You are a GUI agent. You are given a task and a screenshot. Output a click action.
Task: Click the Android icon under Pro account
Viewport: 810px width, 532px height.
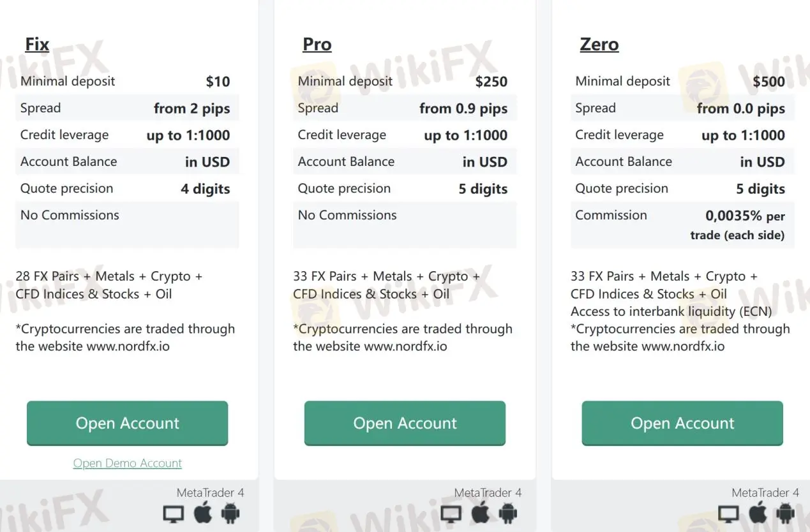(508, 513)
